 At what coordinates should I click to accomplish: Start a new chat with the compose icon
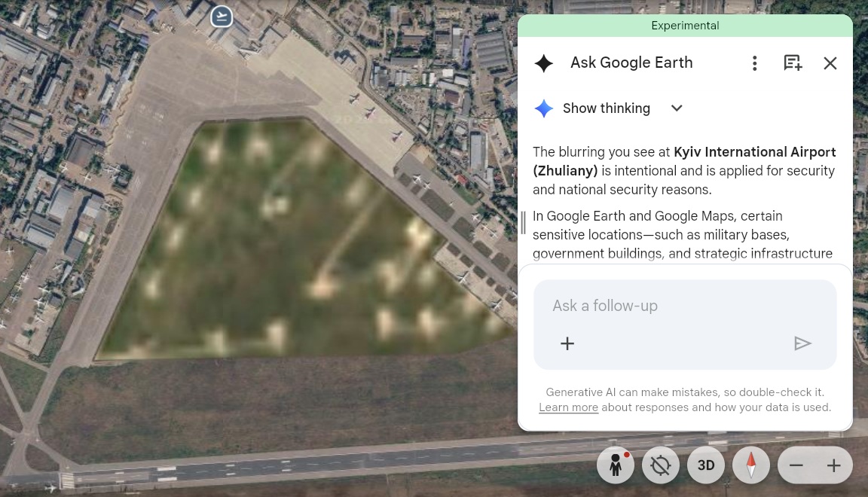(793, 63)
